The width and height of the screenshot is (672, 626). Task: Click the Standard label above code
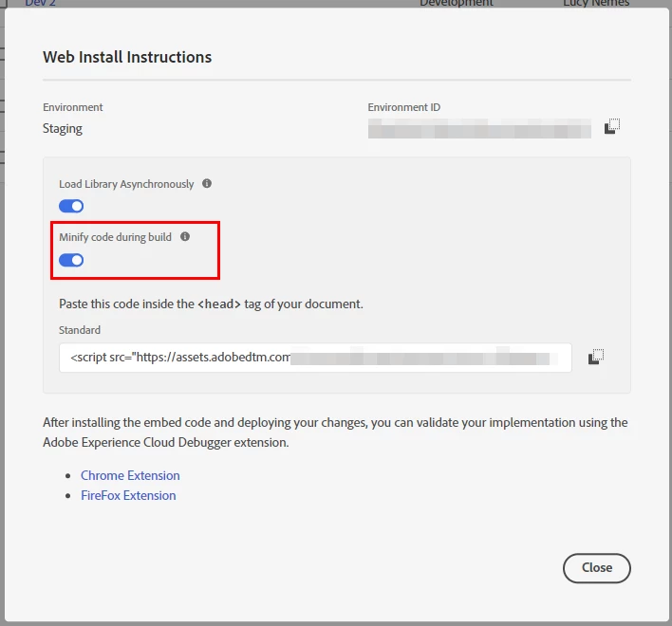point(80,330)
